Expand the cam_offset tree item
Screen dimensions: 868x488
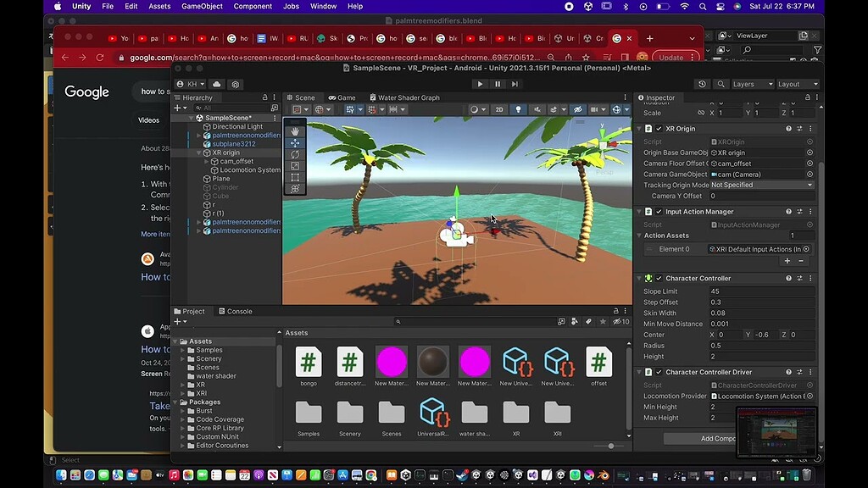(x=206, y=162)
